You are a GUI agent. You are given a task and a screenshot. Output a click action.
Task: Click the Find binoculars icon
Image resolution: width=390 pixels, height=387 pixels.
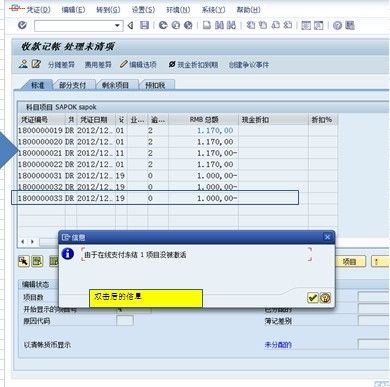click(x=219, y=25)
